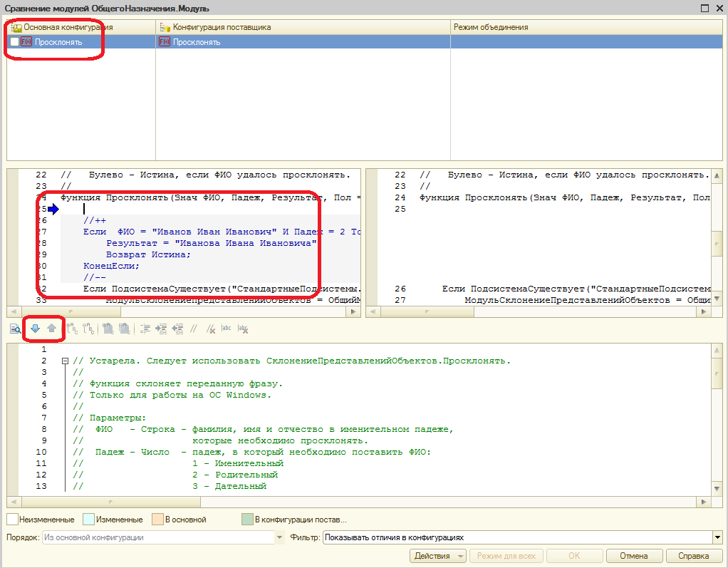
Task: Click first gray document-copy toolbar icon
Action: click(108, 329)
